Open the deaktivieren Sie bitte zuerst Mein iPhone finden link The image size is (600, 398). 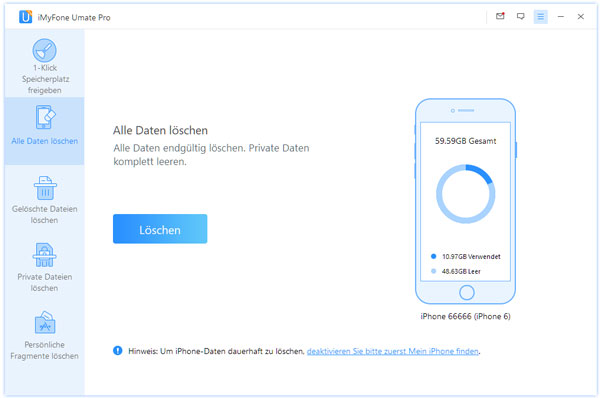[x=393, y=351]
